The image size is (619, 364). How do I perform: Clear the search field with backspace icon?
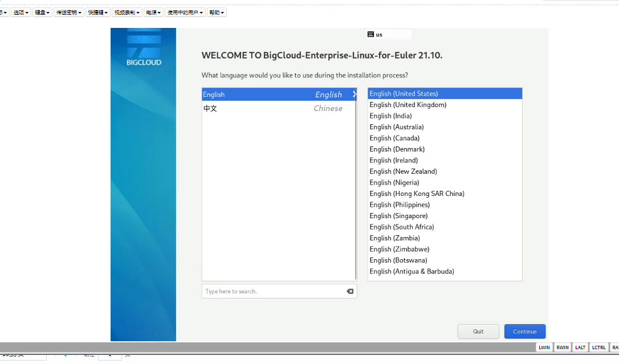[x=350, y=291]
